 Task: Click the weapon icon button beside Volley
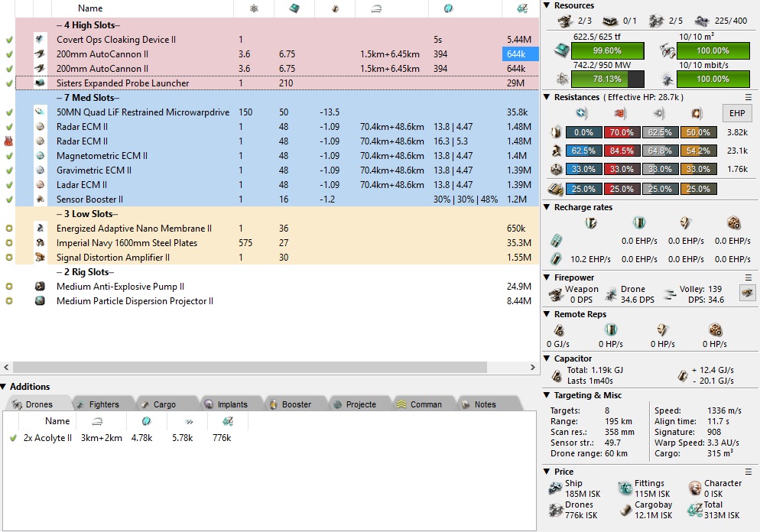pyautogui.click(x=745, y=292)
